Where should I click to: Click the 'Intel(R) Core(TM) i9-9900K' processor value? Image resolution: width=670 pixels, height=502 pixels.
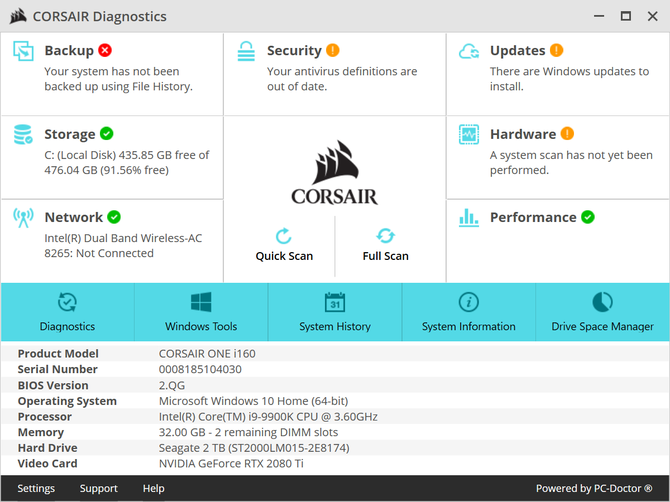[x=268, y=417]
